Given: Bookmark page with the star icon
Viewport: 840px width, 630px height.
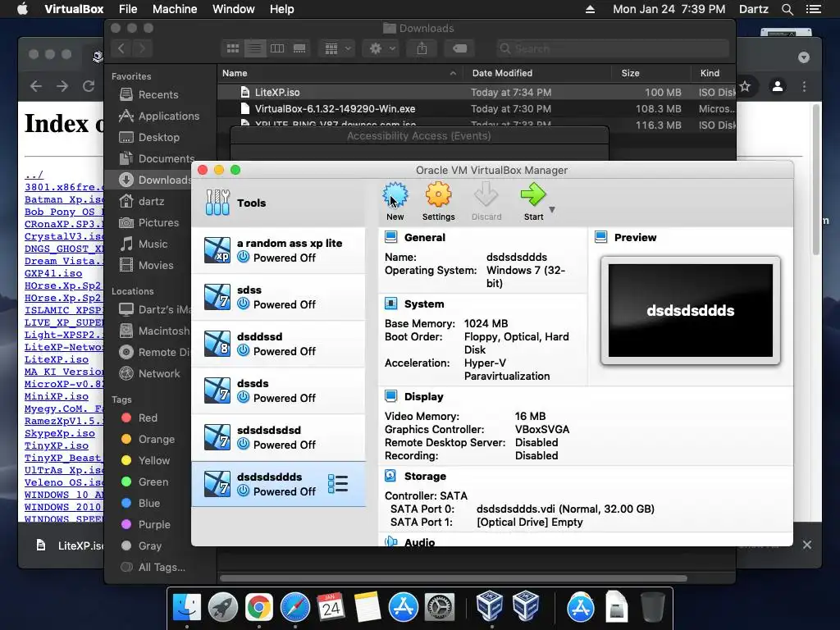Looking at the screenshot, I should (745, 85).
